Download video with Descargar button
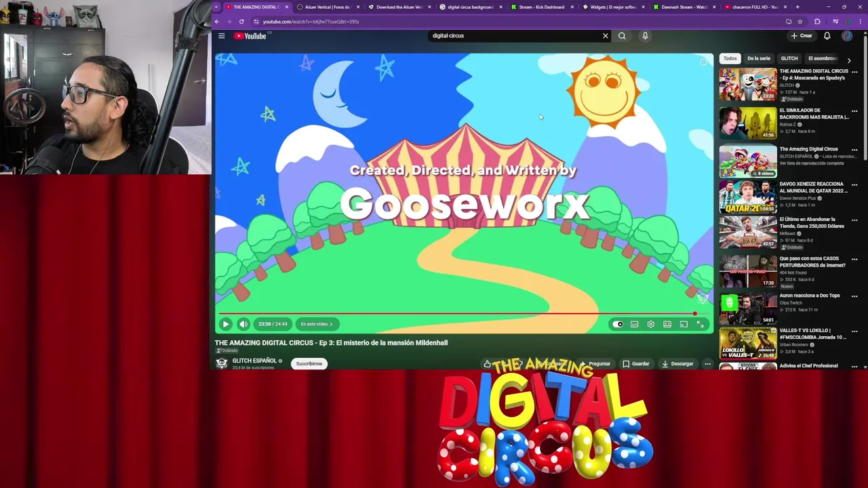Viewport: 868px width, 488px height. coord(677,364)
